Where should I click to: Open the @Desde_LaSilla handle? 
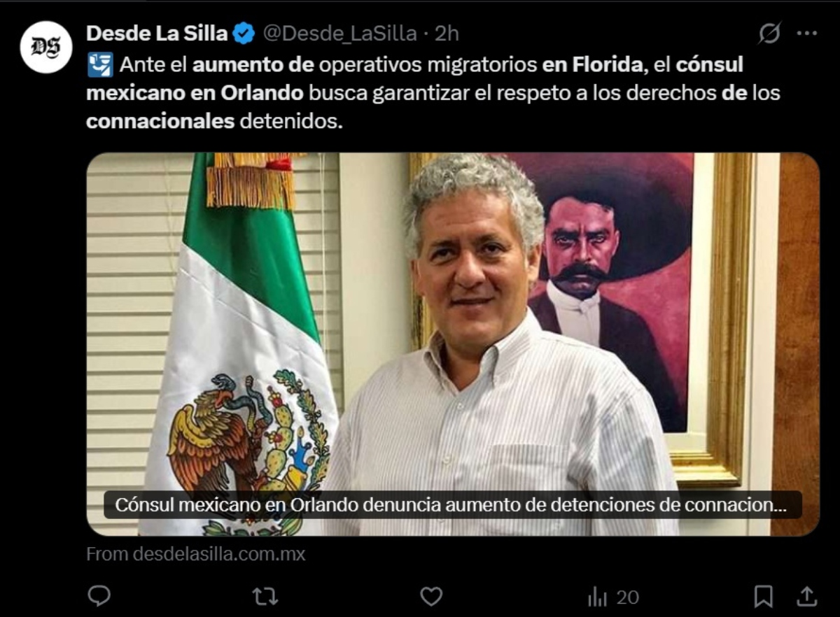(339, 33)
